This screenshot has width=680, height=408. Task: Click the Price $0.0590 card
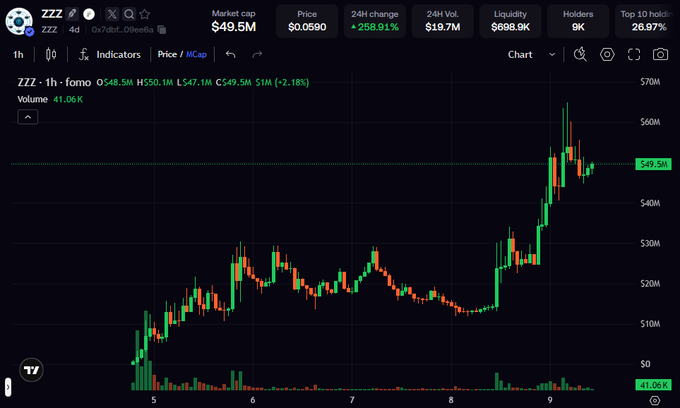[307, 21]
